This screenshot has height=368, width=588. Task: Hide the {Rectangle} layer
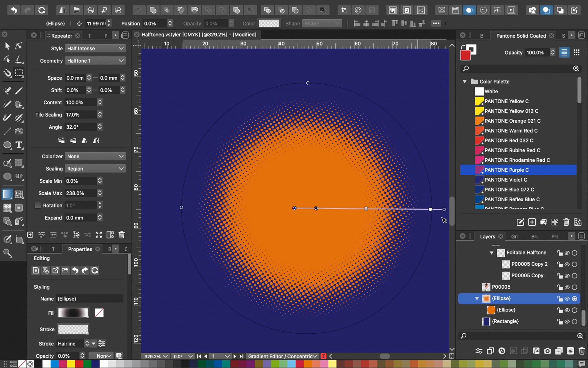tap(567, 321)
